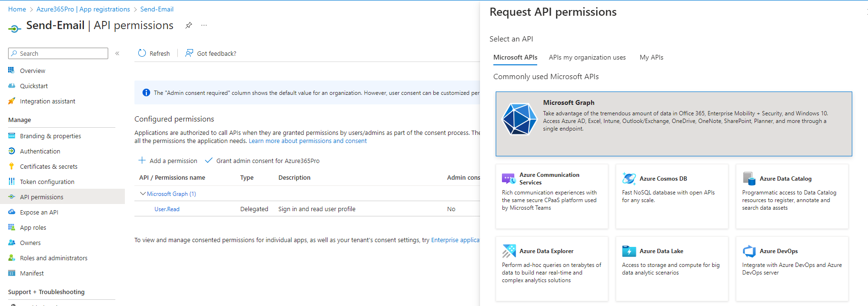868x306 pixels.
Task: Open Learn more about permissions and consent
Action: coord(307,141)
